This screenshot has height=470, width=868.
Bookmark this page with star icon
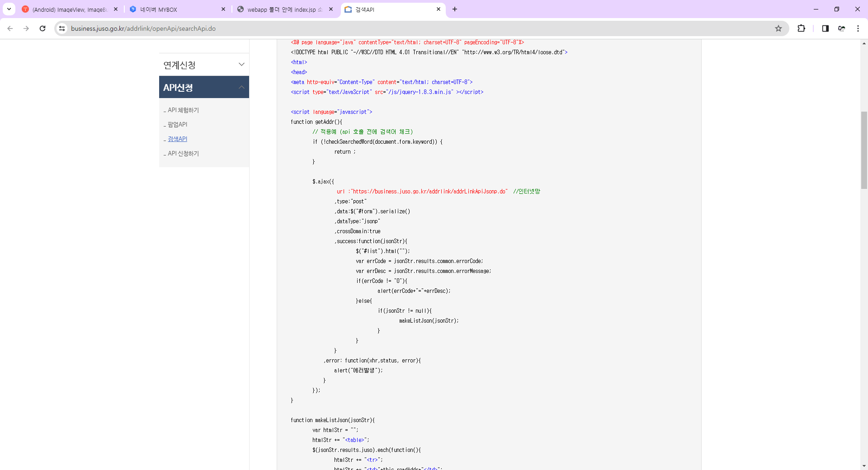point(778,28)
